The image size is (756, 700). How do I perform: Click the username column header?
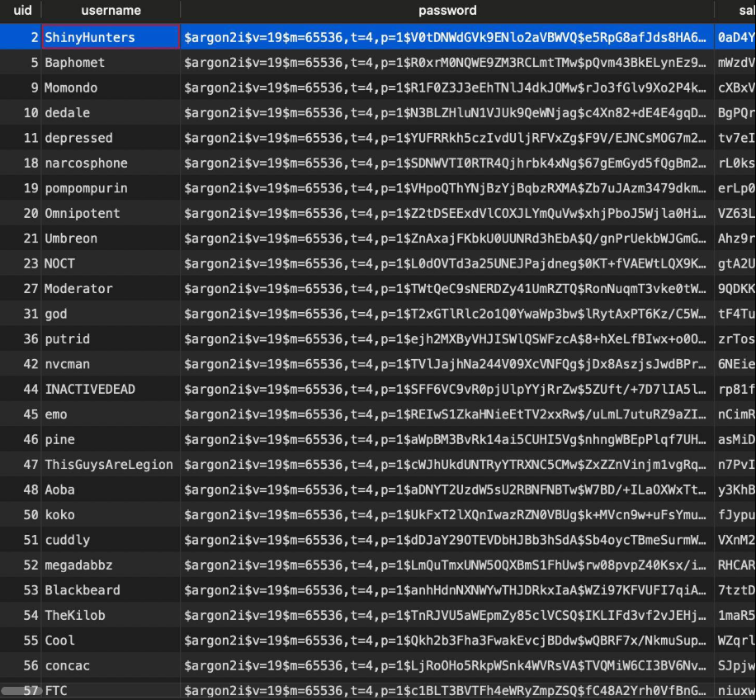[x=111, y=11]
